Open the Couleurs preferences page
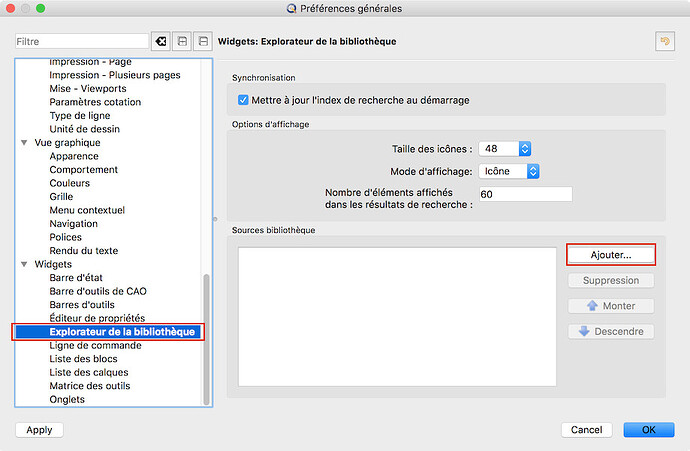This screenshot has width=690, height=451. 70,183
